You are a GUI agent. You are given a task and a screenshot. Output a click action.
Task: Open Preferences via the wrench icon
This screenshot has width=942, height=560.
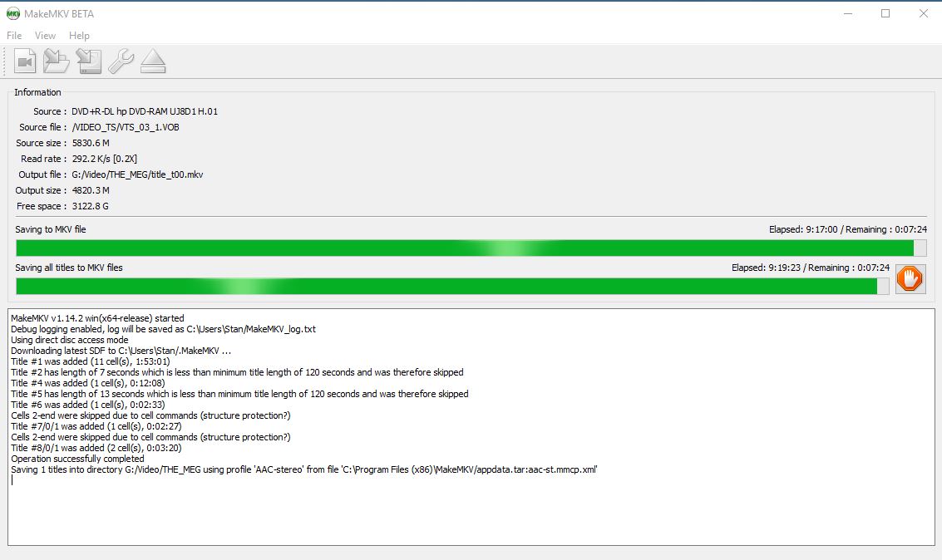(121, 61)
